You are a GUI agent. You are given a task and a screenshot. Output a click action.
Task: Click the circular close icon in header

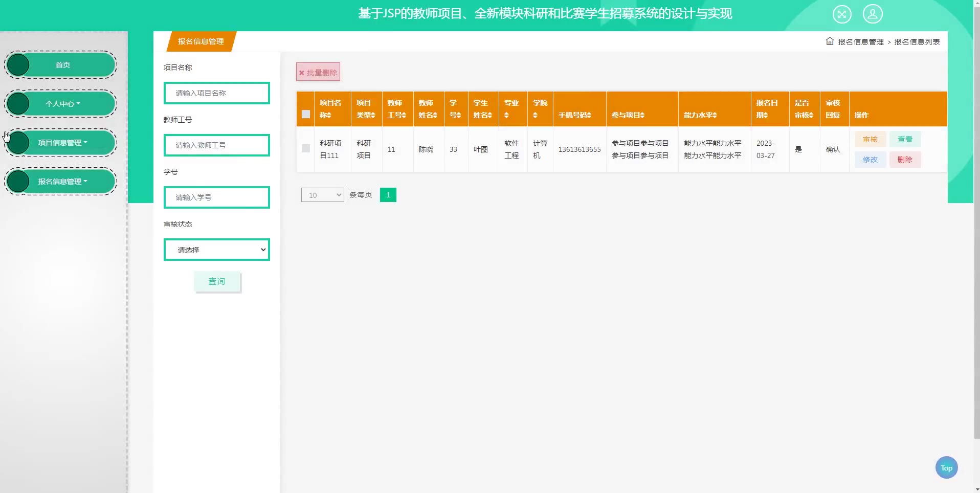pos(841,14)
